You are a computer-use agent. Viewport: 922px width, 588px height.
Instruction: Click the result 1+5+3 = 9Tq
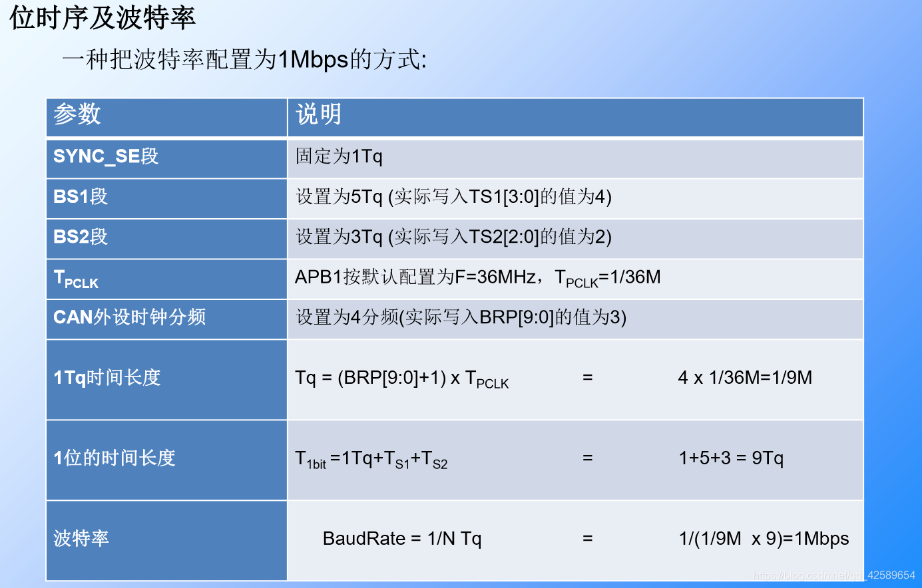(x=731, y=458)
